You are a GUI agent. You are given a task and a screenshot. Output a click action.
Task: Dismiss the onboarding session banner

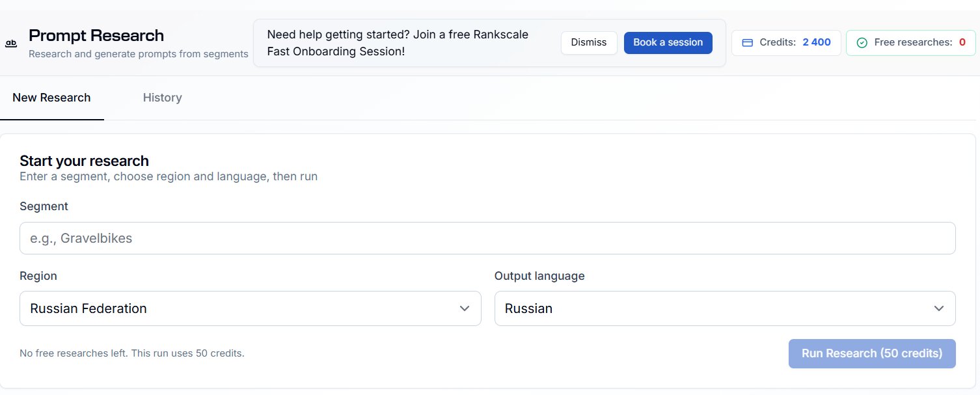pos(589,42)
